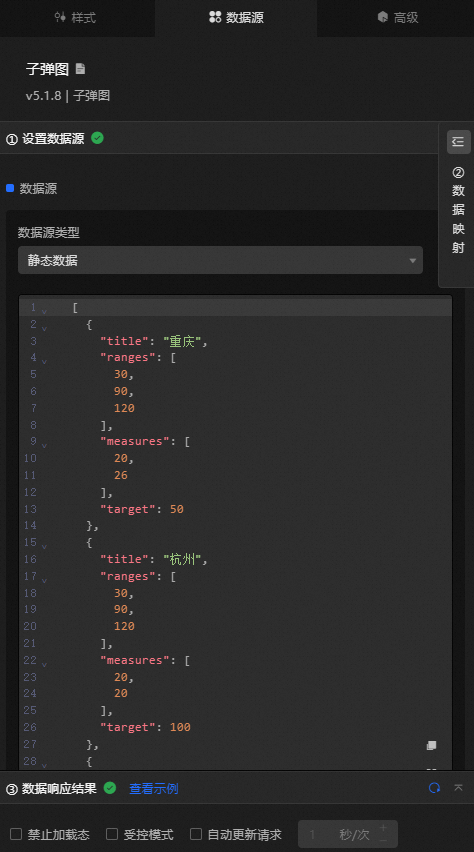The width and height of the screenshot is (474, 852).
Task: Fold the ranges array at line 17
Action: coord(45,580)
